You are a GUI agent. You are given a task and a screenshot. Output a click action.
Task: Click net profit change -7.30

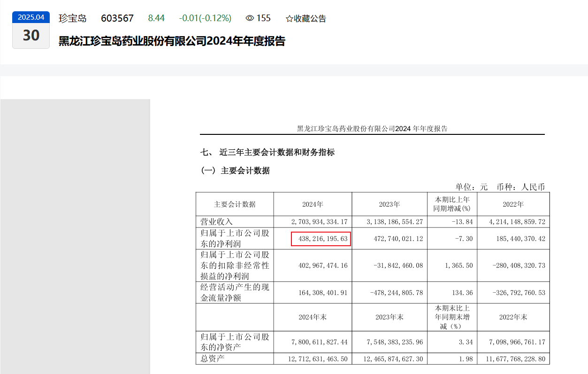click(465, 239)
